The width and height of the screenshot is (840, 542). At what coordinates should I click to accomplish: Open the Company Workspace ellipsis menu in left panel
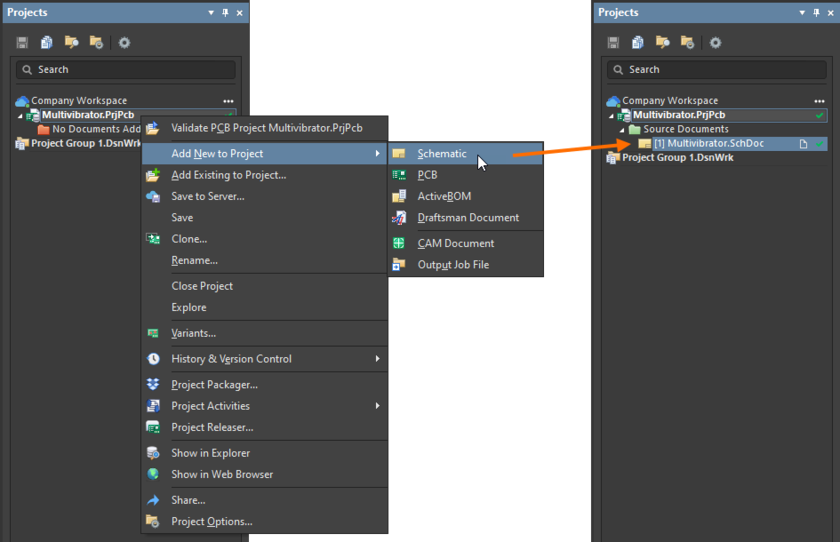coord(229,101)
